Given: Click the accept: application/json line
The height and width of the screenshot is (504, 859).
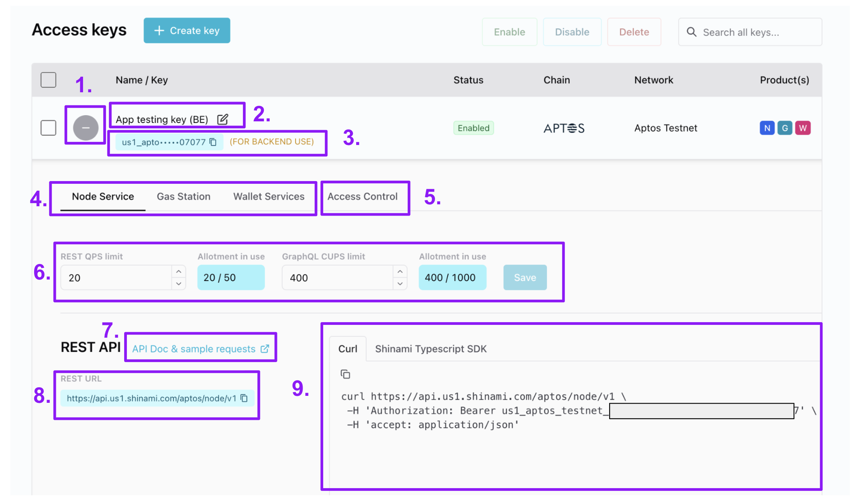Looking at the screenshot, I should pos(433,425).
